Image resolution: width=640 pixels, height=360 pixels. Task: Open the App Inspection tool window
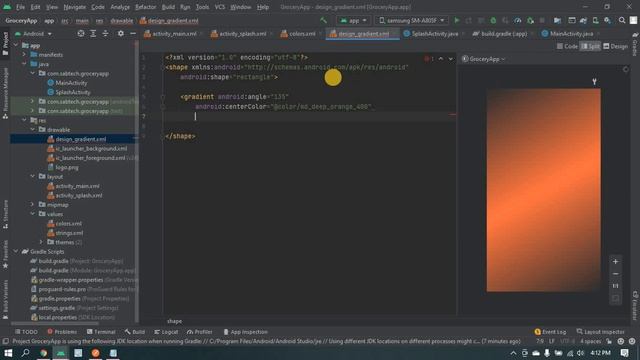coord(245,332)
